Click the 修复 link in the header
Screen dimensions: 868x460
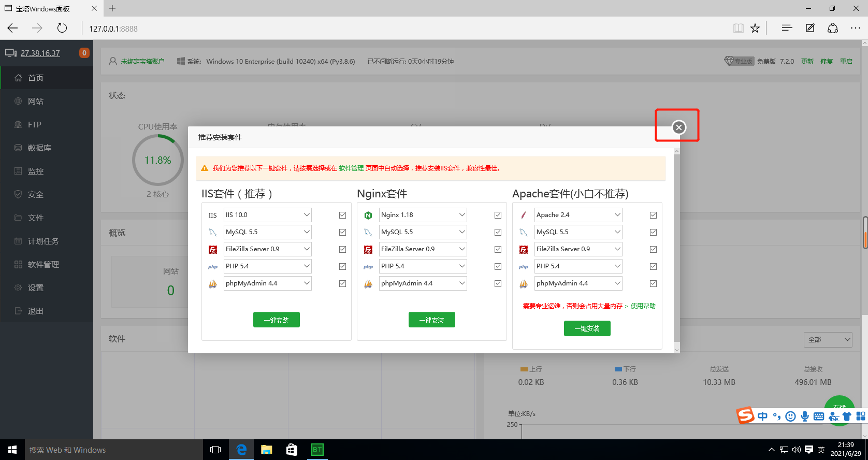tap(827, 61)
